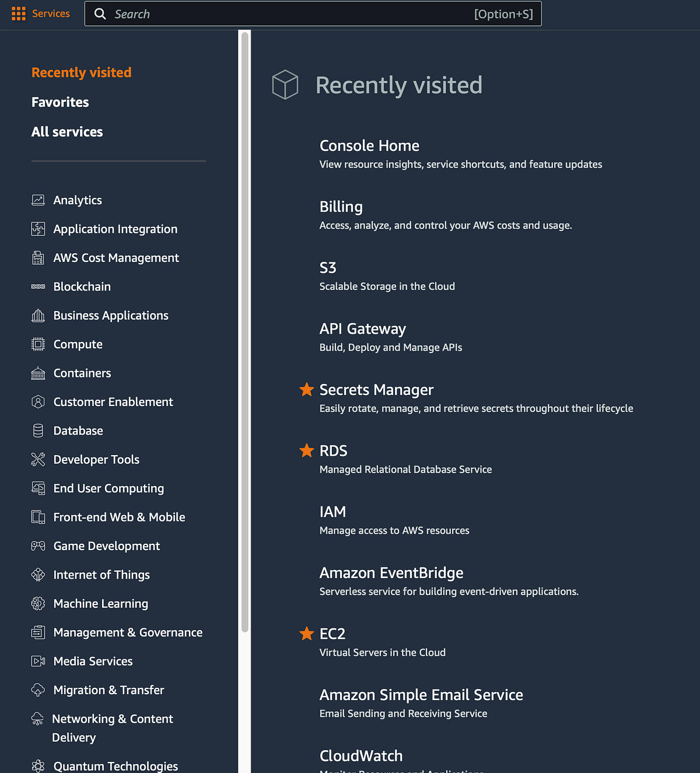This screenshot has width=700, height=773.
Task: Expand the Developer Tools category
Action: (x=96, y=459)
